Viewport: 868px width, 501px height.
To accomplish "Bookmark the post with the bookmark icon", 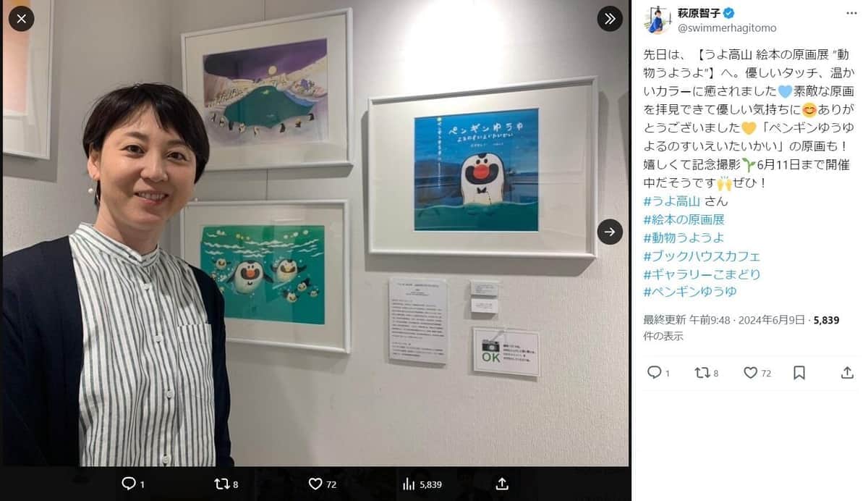I will pos(799,372).
